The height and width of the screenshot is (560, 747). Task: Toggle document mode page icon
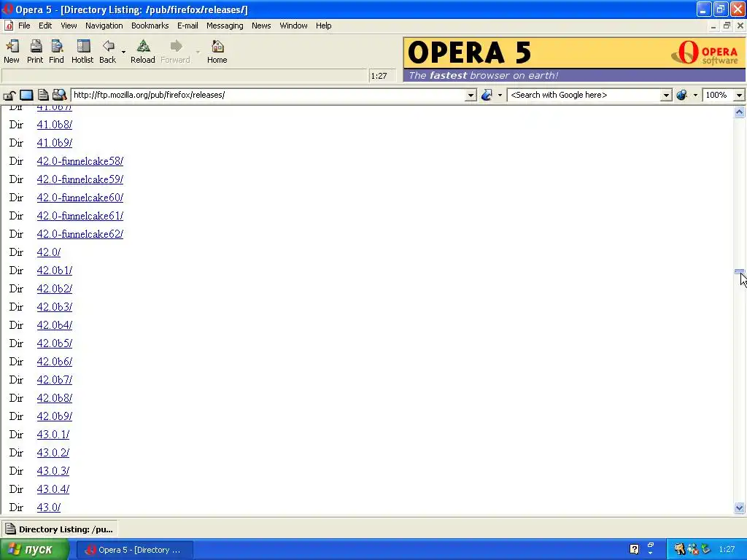(43, 96)
